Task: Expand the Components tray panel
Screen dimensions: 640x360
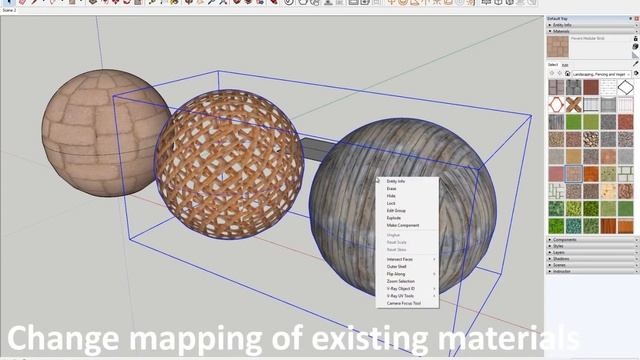Action: coord(592,240)
